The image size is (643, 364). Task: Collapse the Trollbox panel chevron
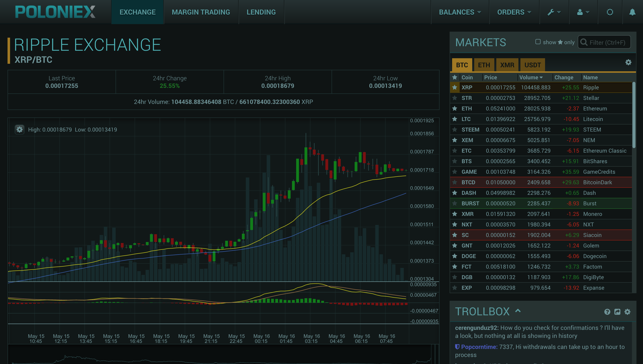point(518,311)
